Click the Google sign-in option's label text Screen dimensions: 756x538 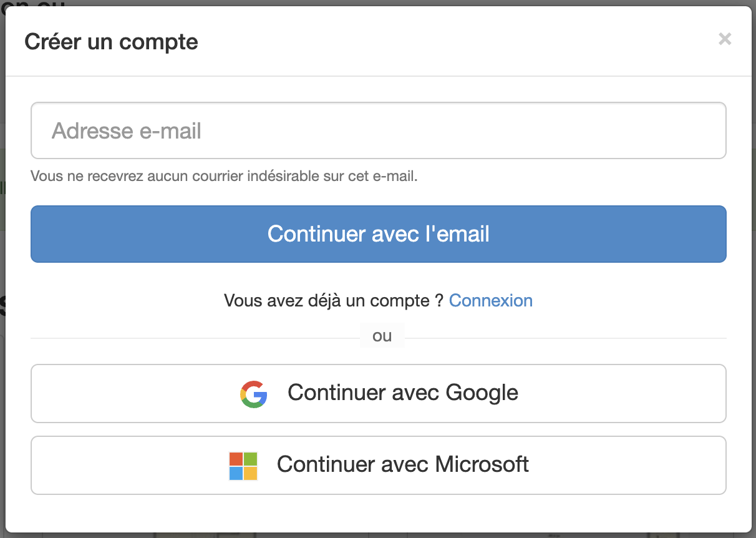(x=402, y=393)
